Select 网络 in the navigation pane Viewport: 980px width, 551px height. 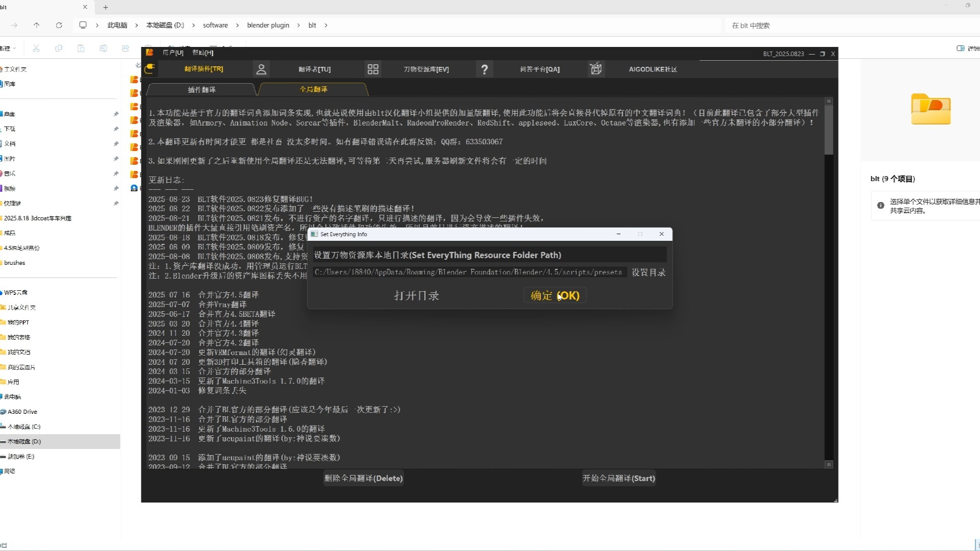(10, 471)
